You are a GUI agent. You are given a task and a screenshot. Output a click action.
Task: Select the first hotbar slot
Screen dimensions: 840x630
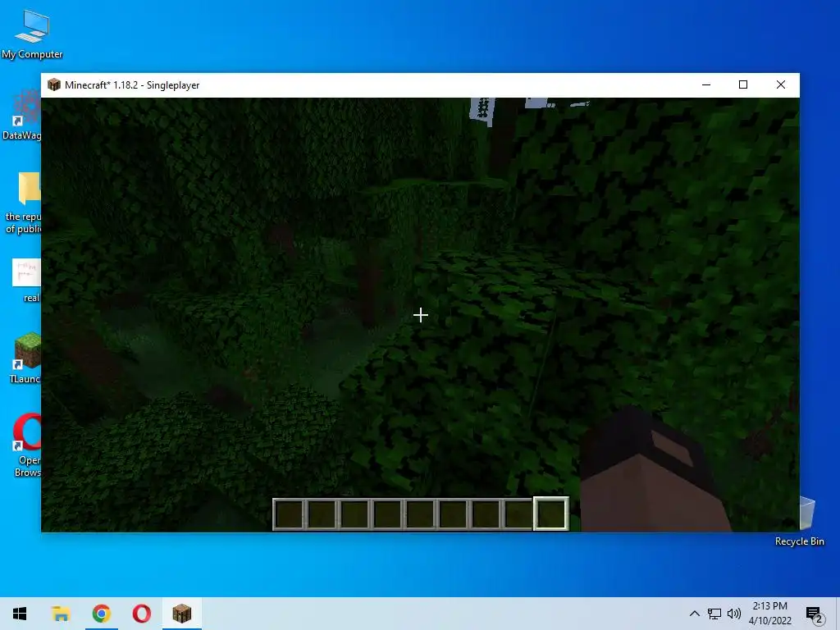tap(289, 514)
